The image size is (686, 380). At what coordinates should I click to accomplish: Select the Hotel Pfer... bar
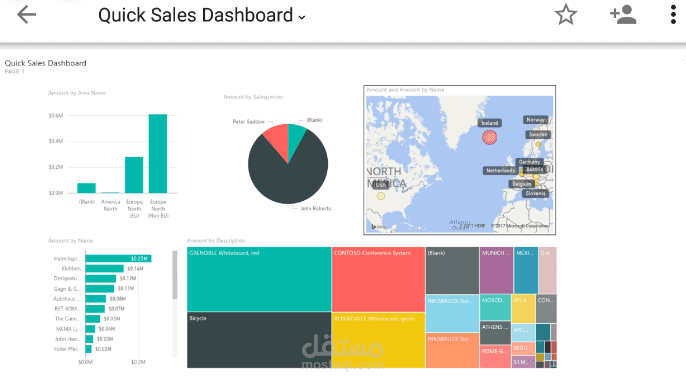88,349
